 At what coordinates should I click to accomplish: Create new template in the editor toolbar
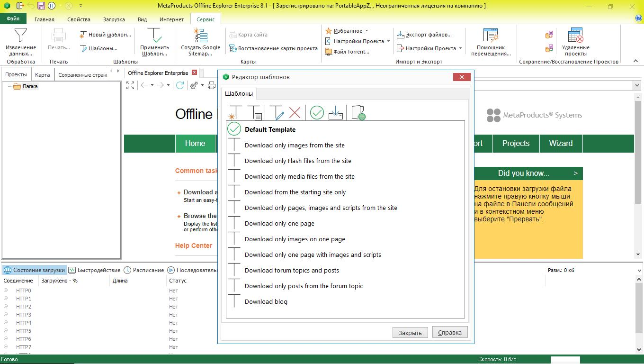[x=235, y=113]
